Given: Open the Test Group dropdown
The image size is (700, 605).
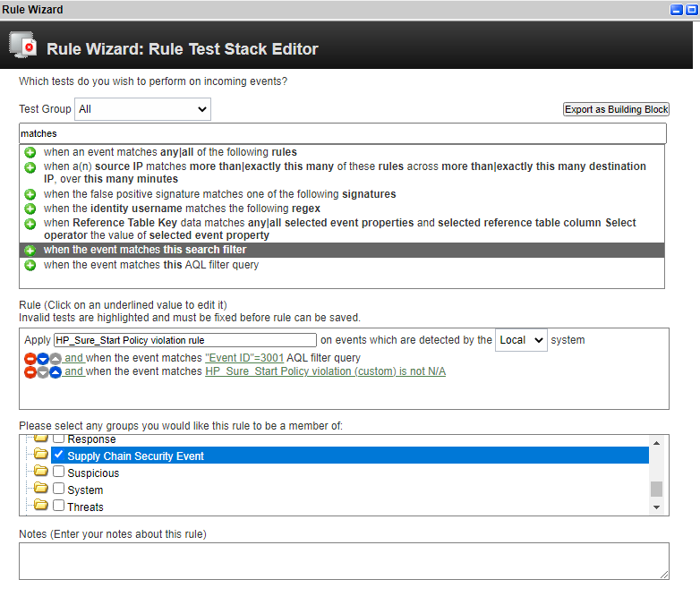Looking at the screenshot, I should coord(142,109).
